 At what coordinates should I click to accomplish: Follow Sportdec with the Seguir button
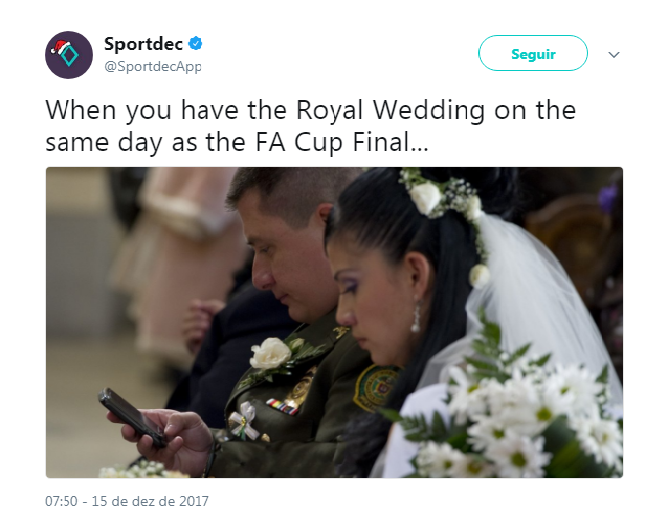tap(533, 53)
